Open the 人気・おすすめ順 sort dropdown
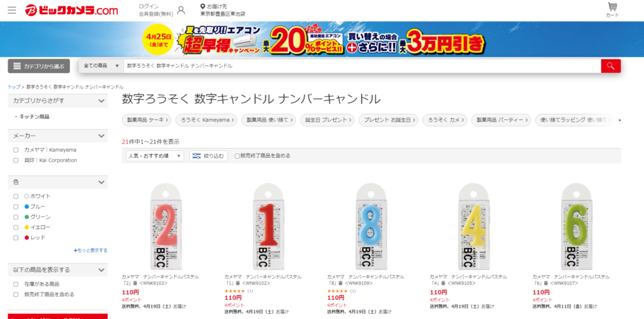 click(x=155, y=156)
